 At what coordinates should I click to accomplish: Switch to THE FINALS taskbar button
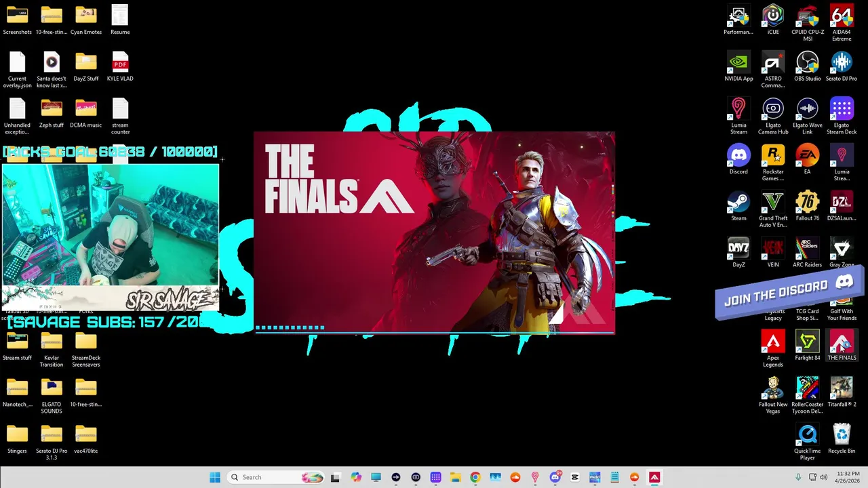coord(654,477)
